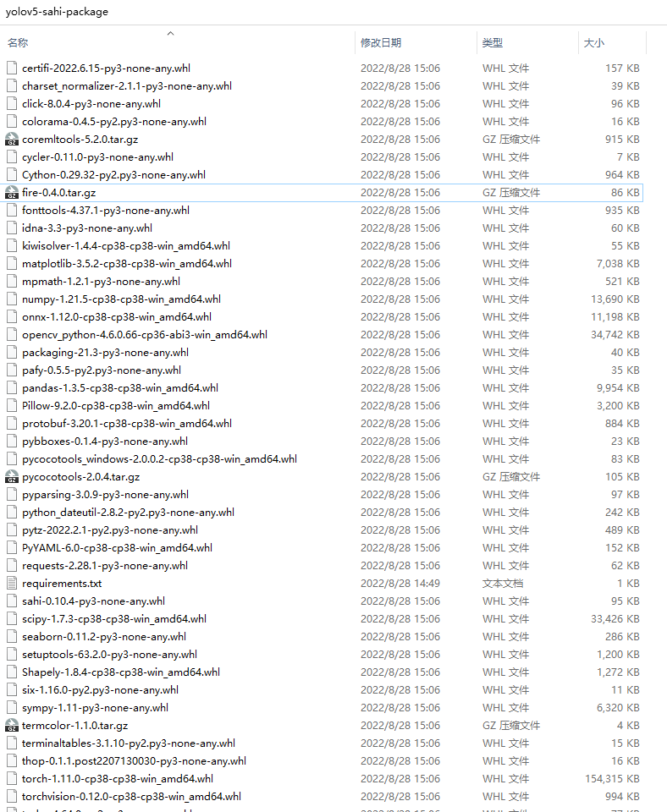Click the click-8.0.4 whl file icon

click(x=11, y=103)
